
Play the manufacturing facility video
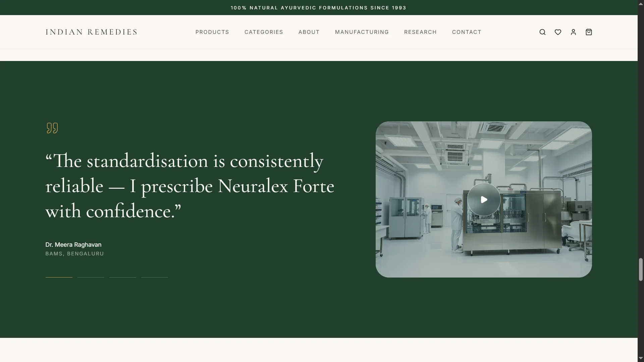(x=484, y=199)
